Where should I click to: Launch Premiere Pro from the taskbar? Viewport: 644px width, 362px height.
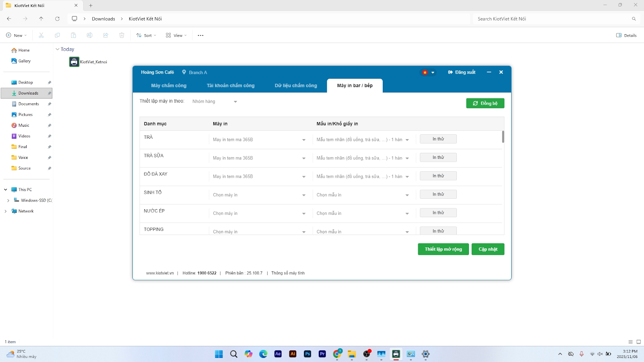point(322,354)
